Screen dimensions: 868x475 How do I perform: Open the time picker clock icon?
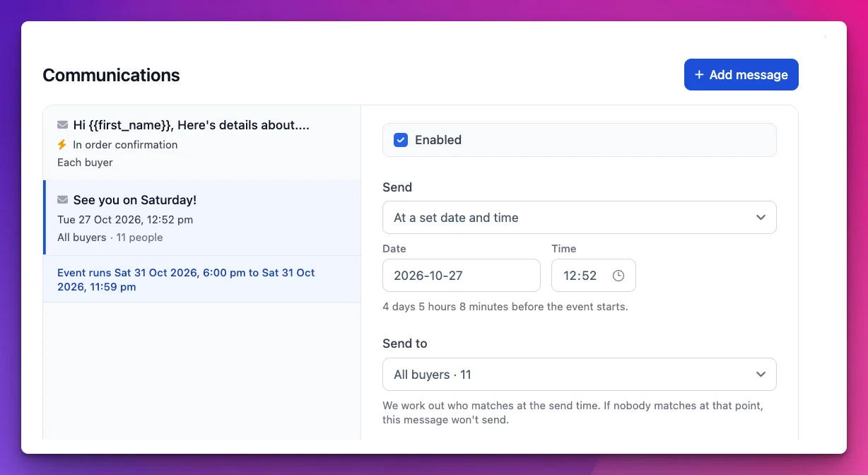618,276
